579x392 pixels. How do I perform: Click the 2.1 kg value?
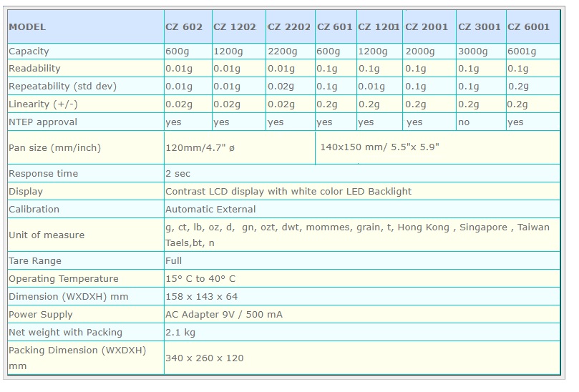180,333
